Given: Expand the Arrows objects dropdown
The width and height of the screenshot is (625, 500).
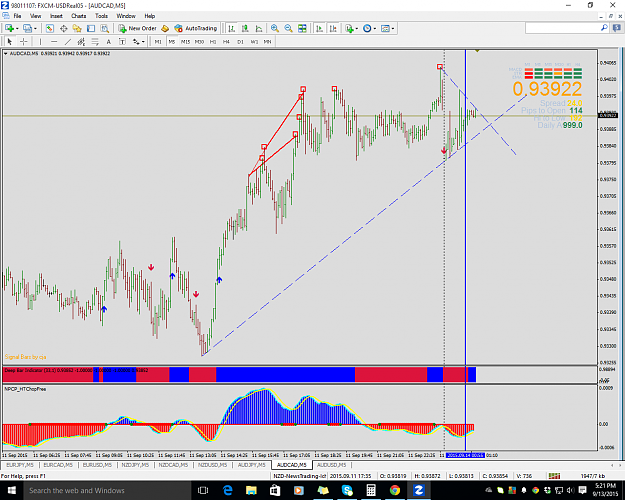Looking at the screenshot, I should tap(143, 41).
